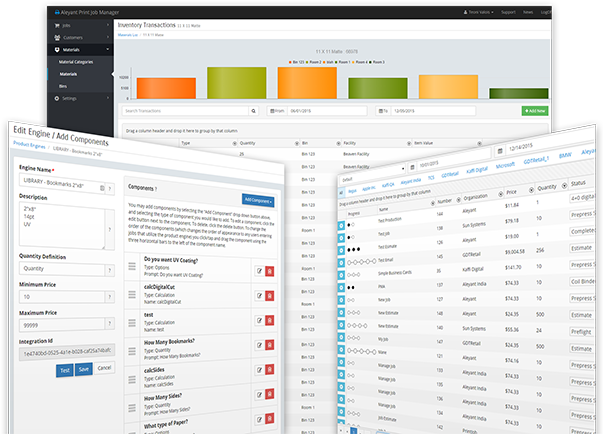Edit the calcDigitalCut component

point(259,296)
